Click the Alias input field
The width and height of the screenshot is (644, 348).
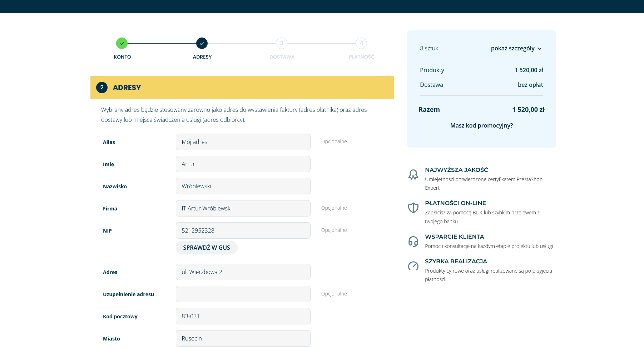pos(243,142)
